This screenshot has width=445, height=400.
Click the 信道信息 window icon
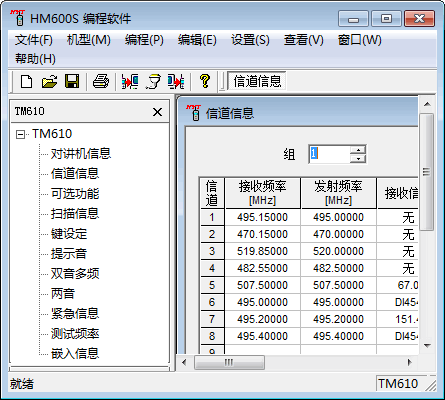pos(194,113)
